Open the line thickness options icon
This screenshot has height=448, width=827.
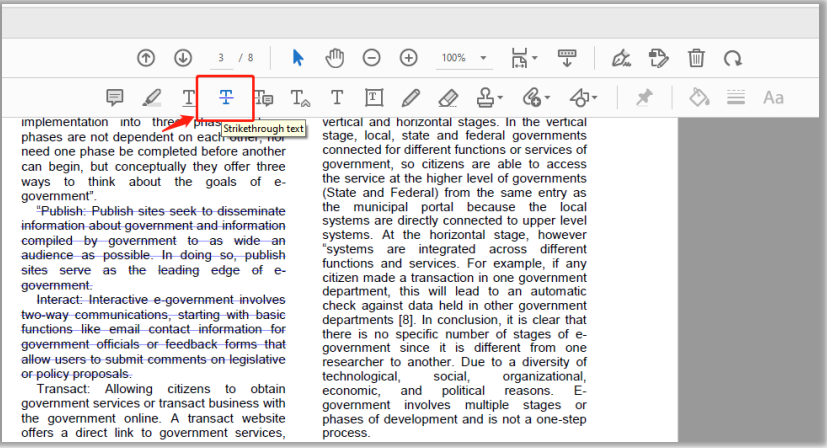(736, 97)
